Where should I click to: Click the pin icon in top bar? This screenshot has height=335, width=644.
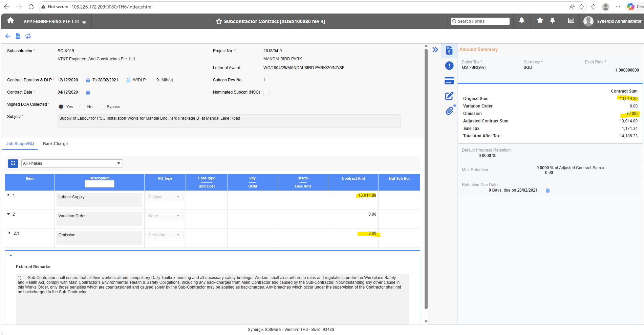click(x=553, y=21)
